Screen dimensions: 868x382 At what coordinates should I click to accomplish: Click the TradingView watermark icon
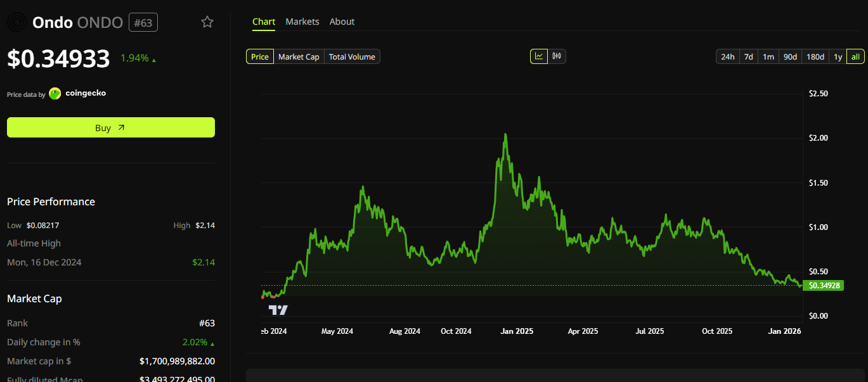point(280,309)
